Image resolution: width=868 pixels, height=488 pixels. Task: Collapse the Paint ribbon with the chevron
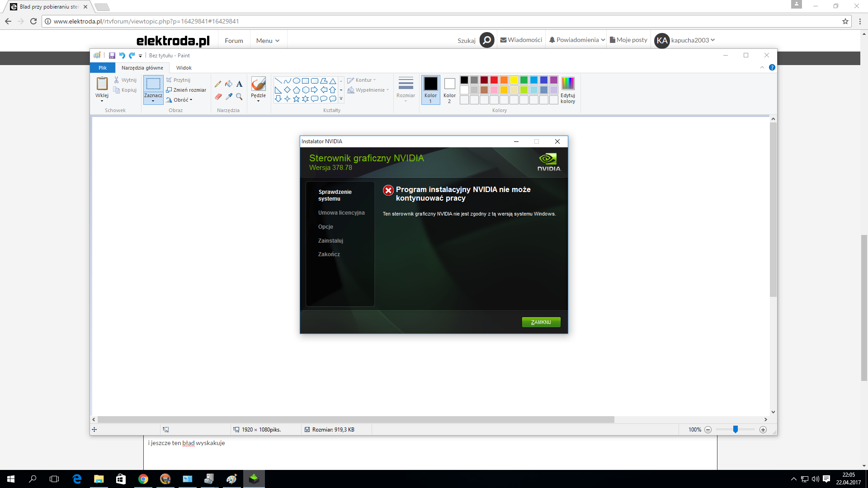point(762,68)
